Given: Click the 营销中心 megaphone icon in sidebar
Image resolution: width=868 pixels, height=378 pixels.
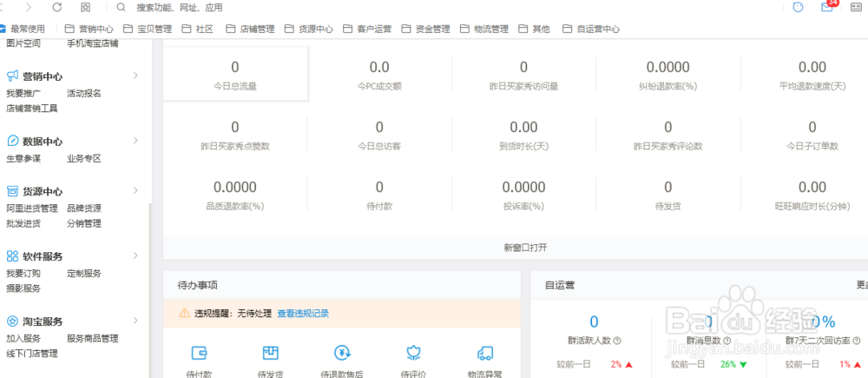Looking at the screenshot, I should (x=13, y=76).
